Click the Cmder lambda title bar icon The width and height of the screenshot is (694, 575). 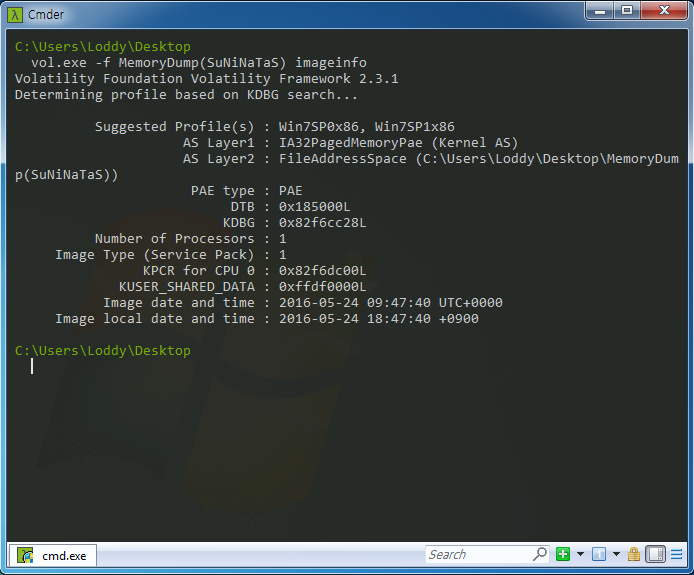coord(15,15)
